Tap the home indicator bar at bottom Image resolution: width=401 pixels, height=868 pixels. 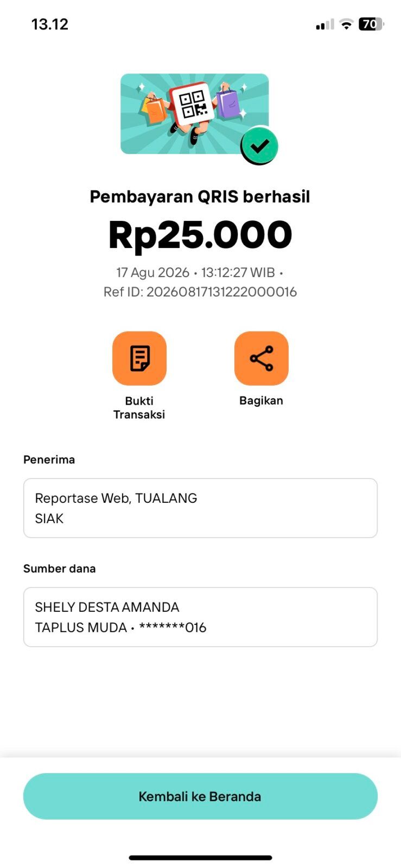200,858
